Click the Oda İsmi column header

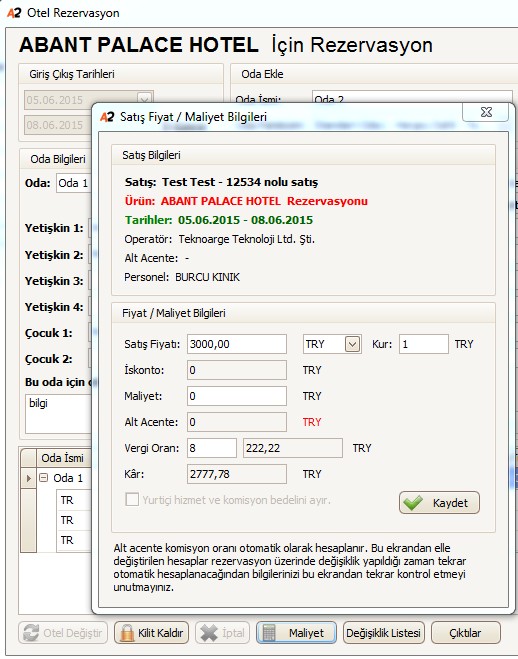pyautogui.click(x=63, y=458)
